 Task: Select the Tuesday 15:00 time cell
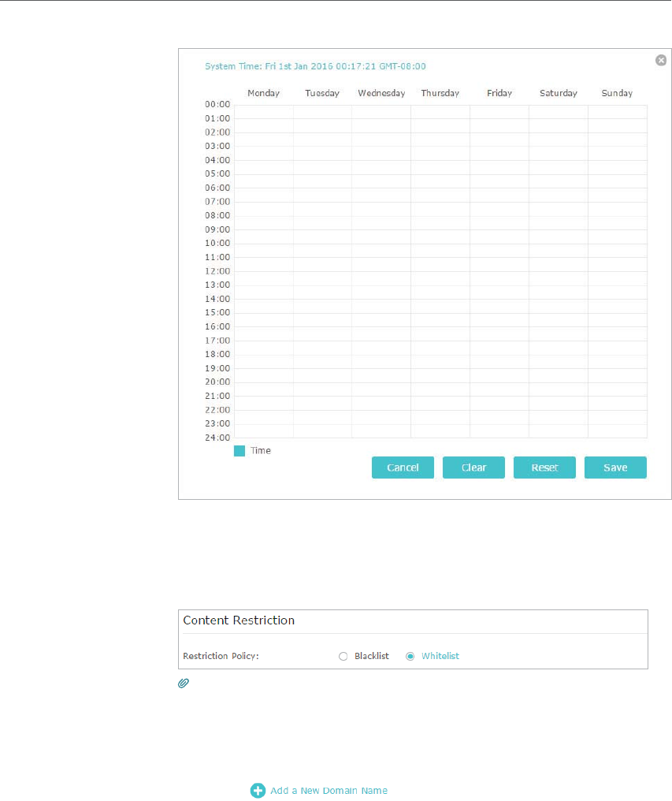[x=323, y=320]
